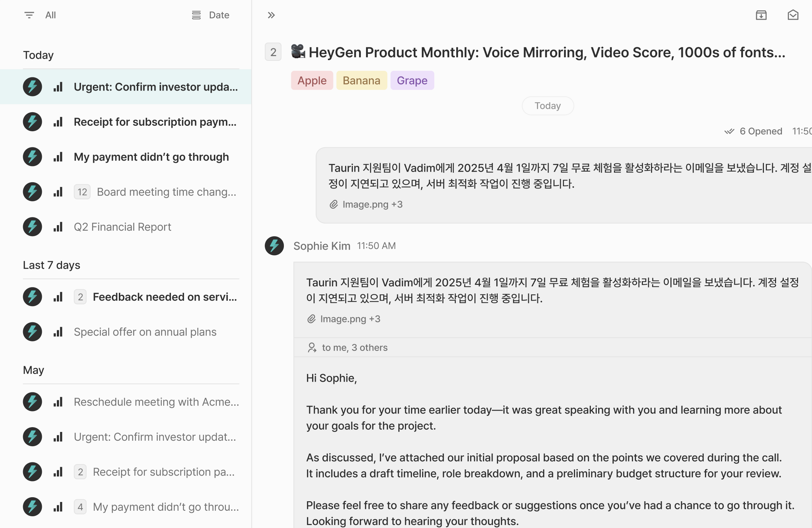Select the Apple red tag
Image resolution: width=812 pixels, height=528 pixels.
312,80
